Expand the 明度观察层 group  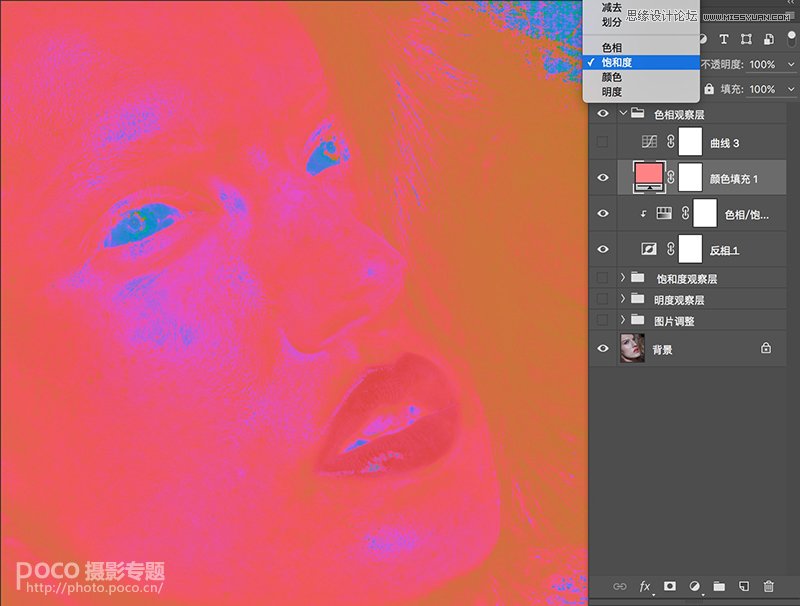pos(622,298)
